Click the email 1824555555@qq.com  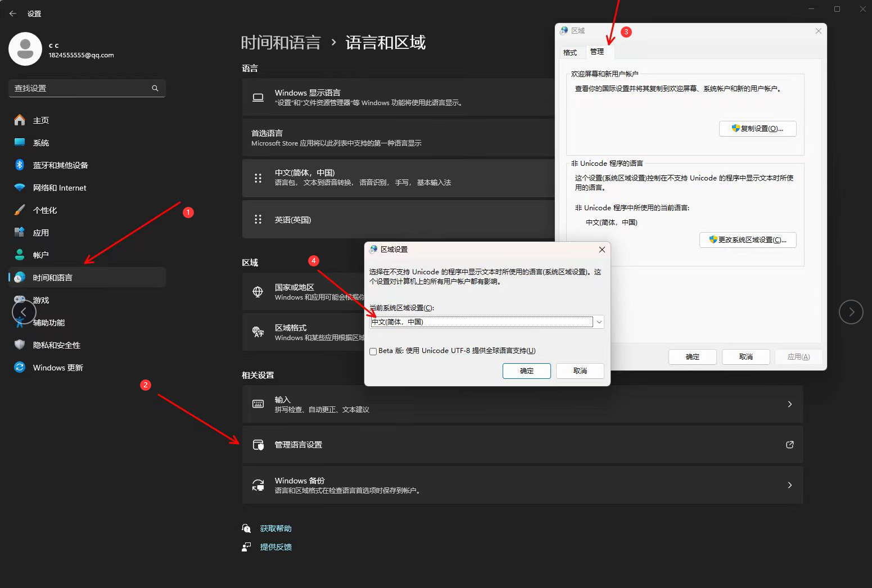point(81,55)
